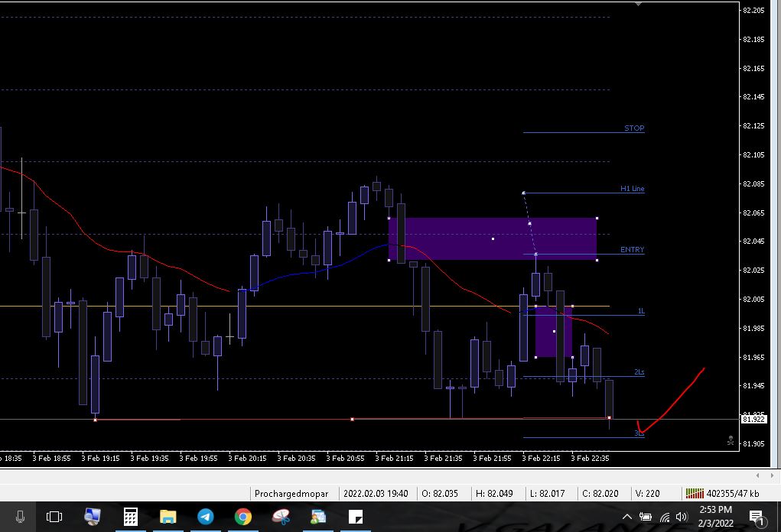Click the skull icon at the chart corner

pos(731,440)
